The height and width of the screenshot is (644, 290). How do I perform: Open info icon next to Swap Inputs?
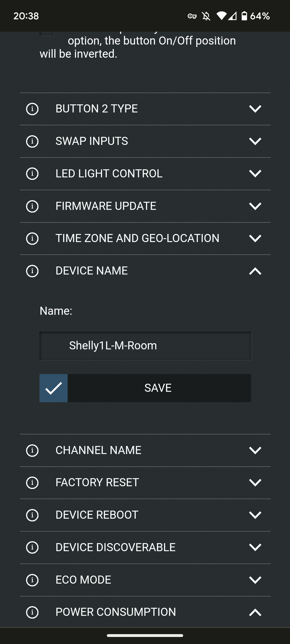click(32, 141)
